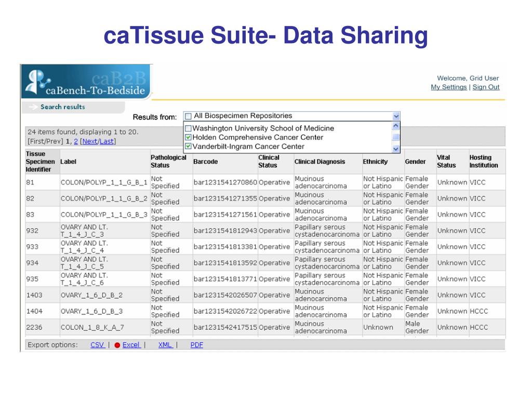Click the 24 items found summary text

point(83,132)
